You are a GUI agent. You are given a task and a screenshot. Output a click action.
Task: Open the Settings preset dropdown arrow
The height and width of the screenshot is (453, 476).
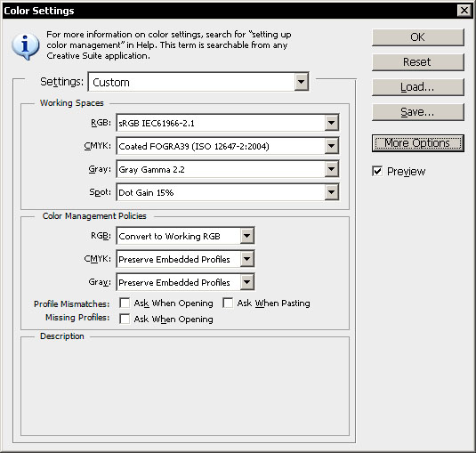pos(301,82)
